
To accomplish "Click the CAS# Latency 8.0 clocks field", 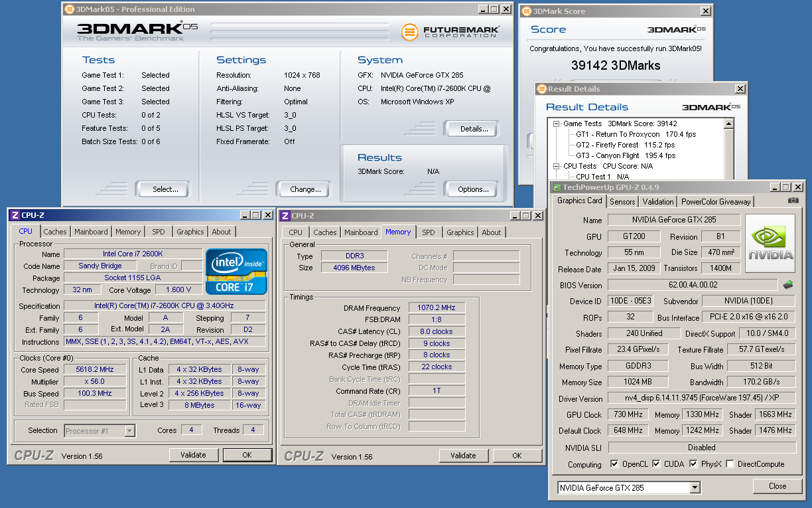I will pyautogui.click(x=437, y=331).
